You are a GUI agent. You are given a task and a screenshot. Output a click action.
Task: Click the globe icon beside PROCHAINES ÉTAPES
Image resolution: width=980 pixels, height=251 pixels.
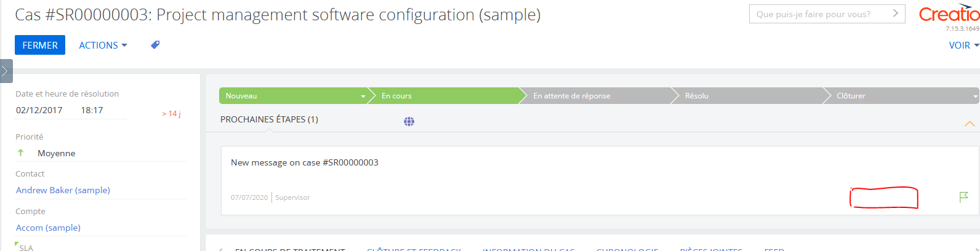409,121
